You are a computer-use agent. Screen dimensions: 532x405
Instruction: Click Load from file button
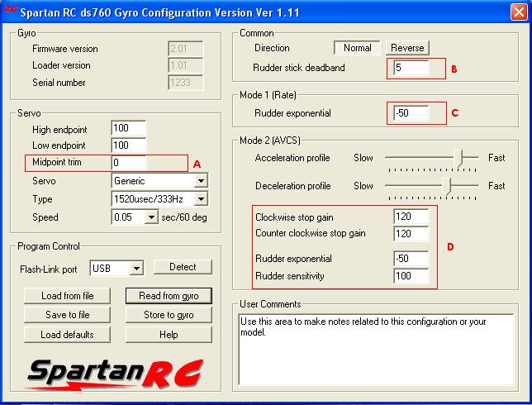click(x=67, y=296)
